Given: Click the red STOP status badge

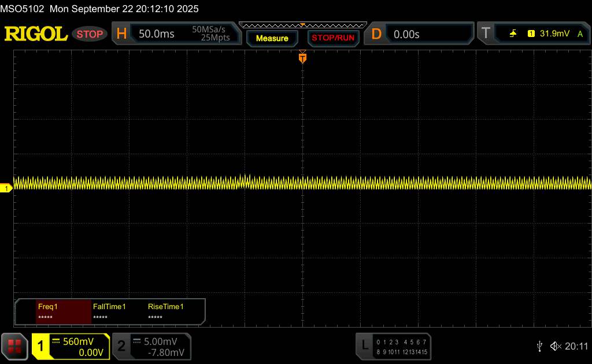Looking at the screenshot, I should pyautogui.click(x=90, y=34).
